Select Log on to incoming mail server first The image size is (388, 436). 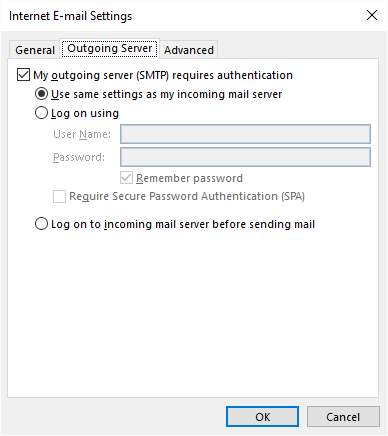pos(41,224)
